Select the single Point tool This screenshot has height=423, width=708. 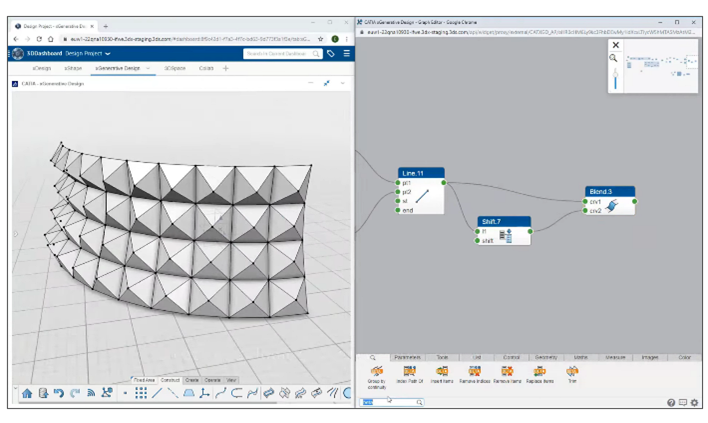pyautogui.click(x=125, y=394)
